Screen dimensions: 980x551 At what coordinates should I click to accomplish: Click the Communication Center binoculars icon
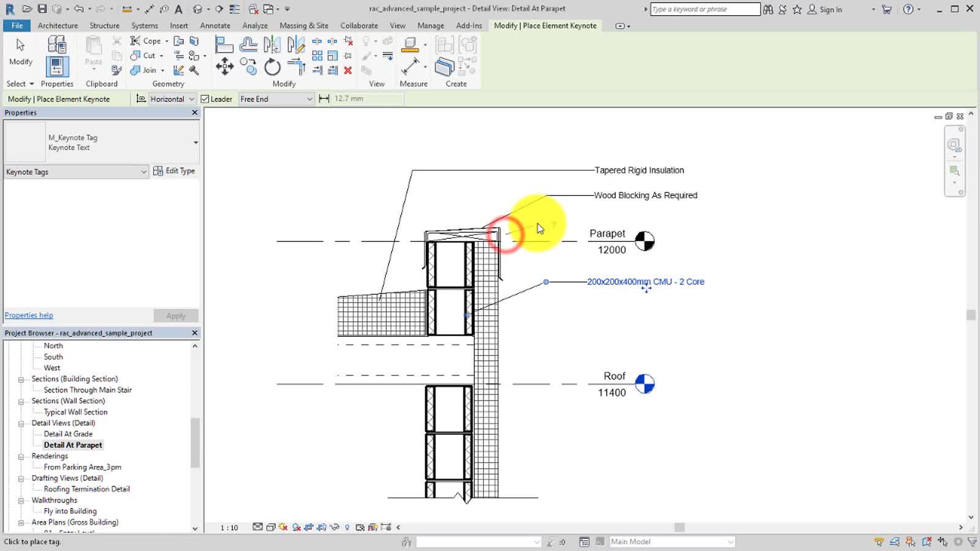[767, 9]
